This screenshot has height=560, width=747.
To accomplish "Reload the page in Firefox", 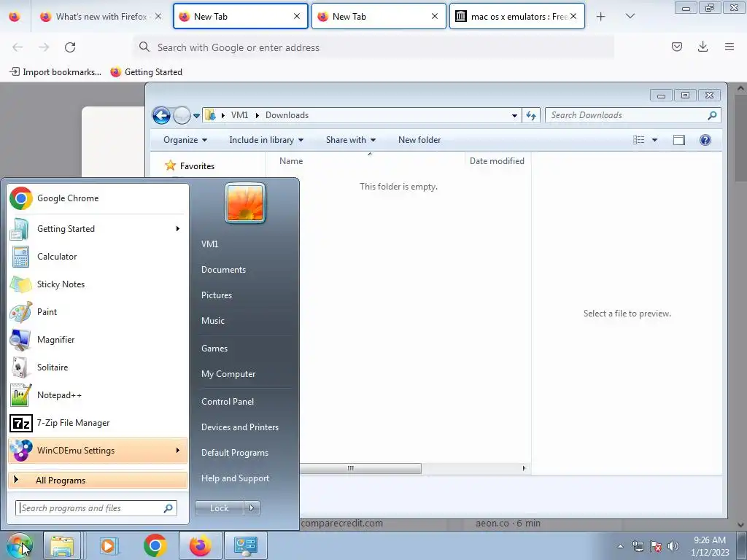I will pos(70,47).
